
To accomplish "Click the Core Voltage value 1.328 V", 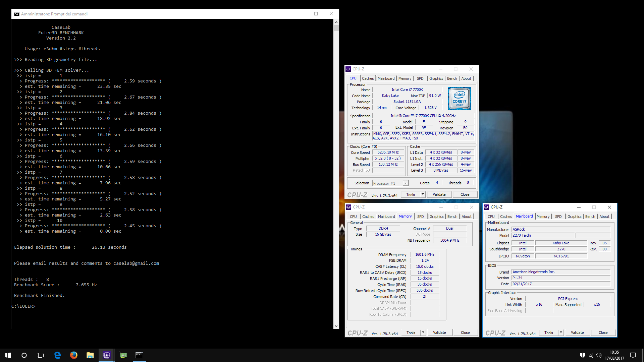I will pos(430,108).
